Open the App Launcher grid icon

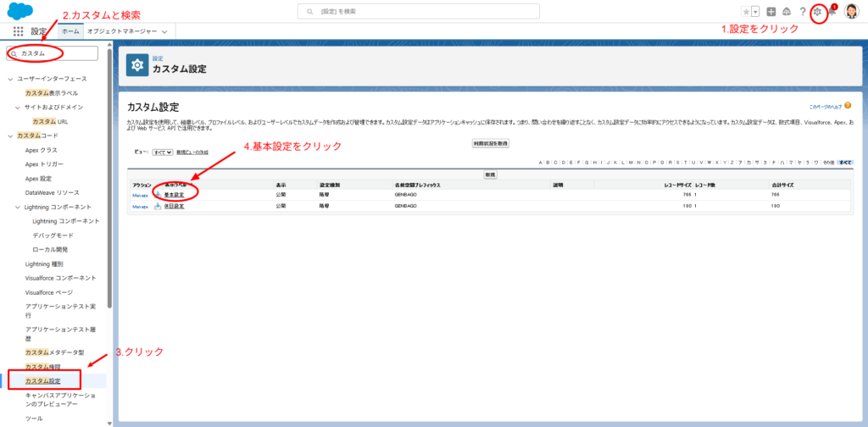(19, 31)
